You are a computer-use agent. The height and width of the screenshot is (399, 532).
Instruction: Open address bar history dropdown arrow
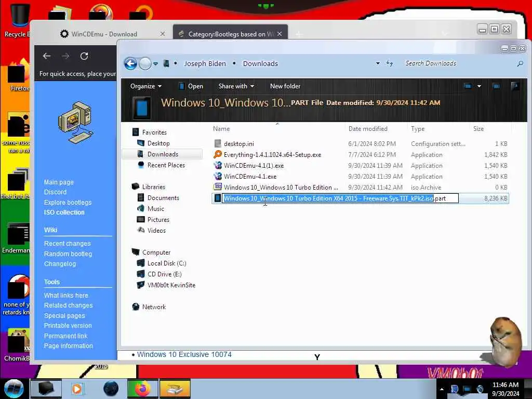pos(378,63)
